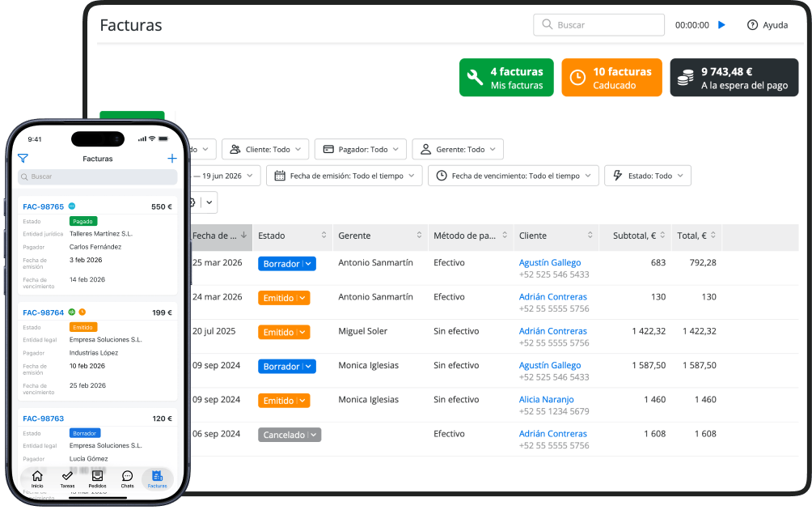Click the Borrador badge on phone FAC-98763

84,433
